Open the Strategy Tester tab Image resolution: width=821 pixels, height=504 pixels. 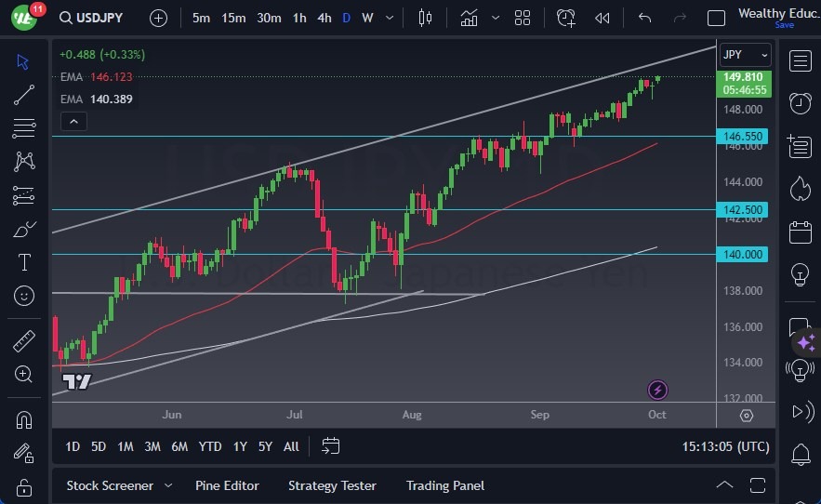pyautogui.click(x=332, y=485)
